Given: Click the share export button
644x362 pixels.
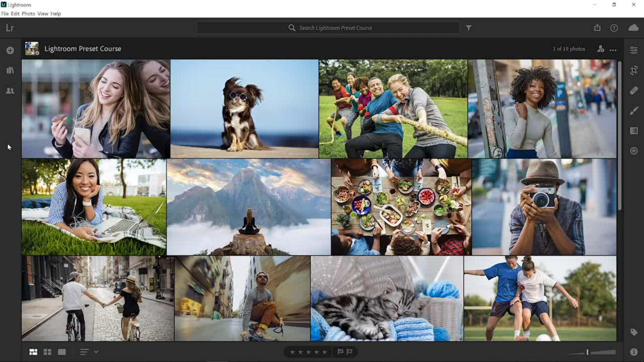Looking at the screenshot, I should coord(597,28).
